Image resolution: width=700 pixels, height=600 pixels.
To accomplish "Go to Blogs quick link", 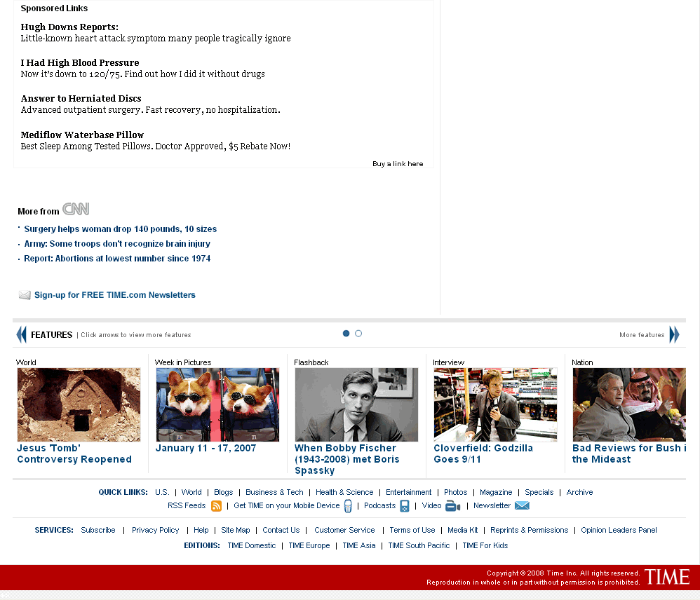I will tap(223, 492).
